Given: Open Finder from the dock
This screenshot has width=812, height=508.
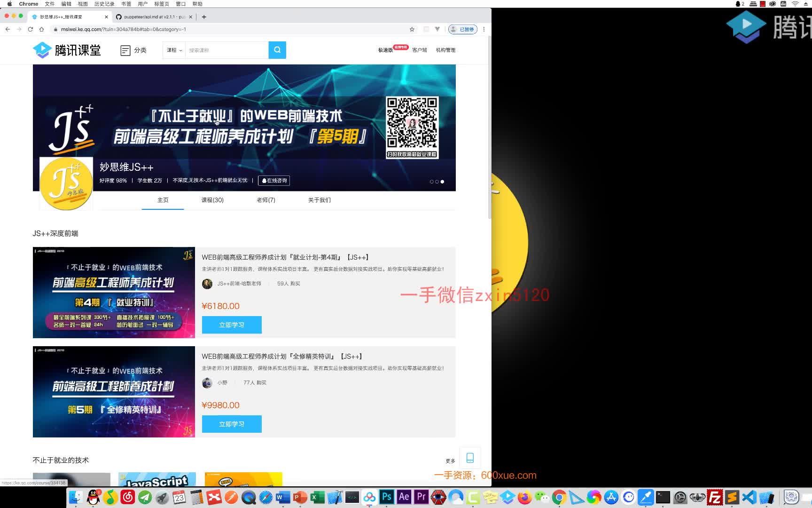Looking at the screenshot, I should (76, 497).
